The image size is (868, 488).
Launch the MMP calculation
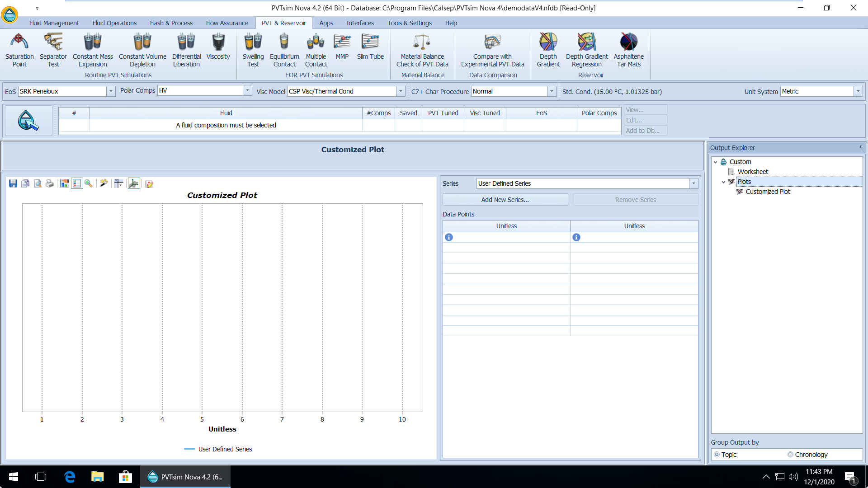click(x=342, y=47)
